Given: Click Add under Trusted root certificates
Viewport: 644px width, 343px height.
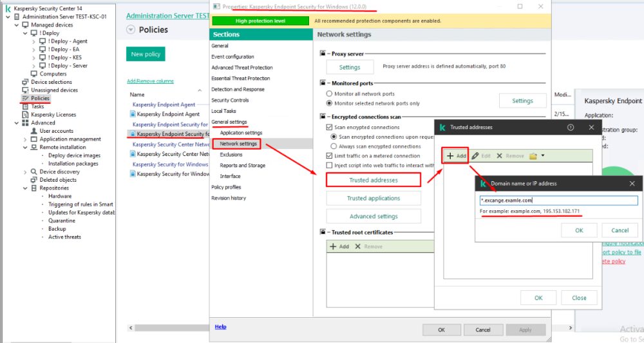Looking at the screenshot, I should [x=339, y=246].
